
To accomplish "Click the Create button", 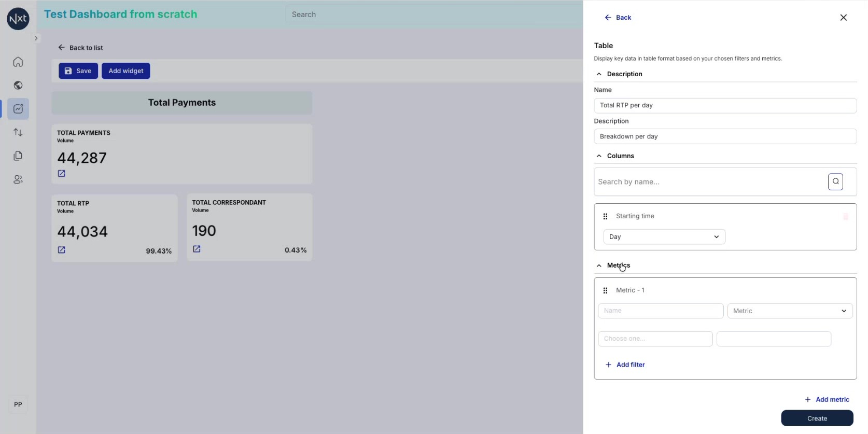I will (x=817, y=418).
